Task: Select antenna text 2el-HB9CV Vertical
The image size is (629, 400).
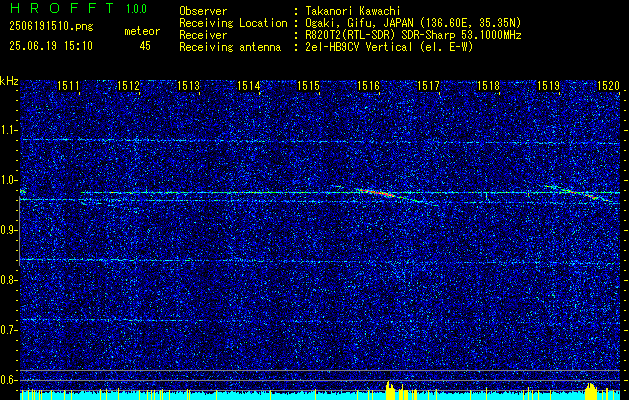Action: [x=359, y=47]
